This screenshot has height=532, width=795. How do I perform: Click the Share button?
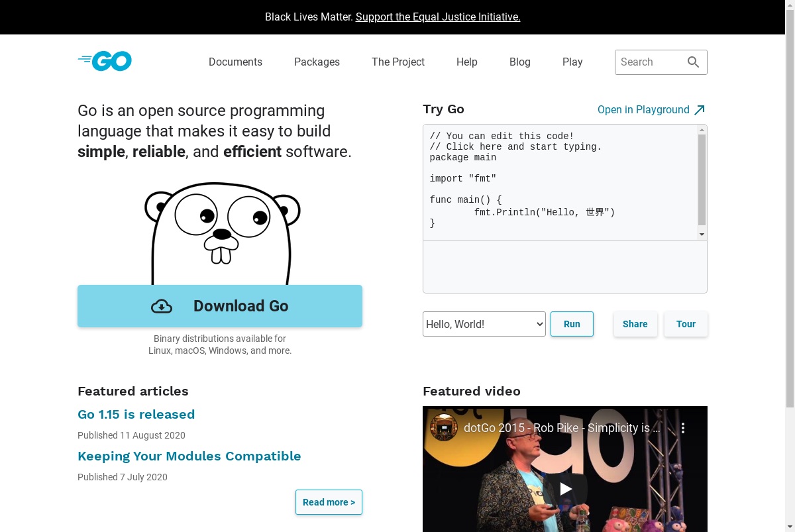point(635,324)
